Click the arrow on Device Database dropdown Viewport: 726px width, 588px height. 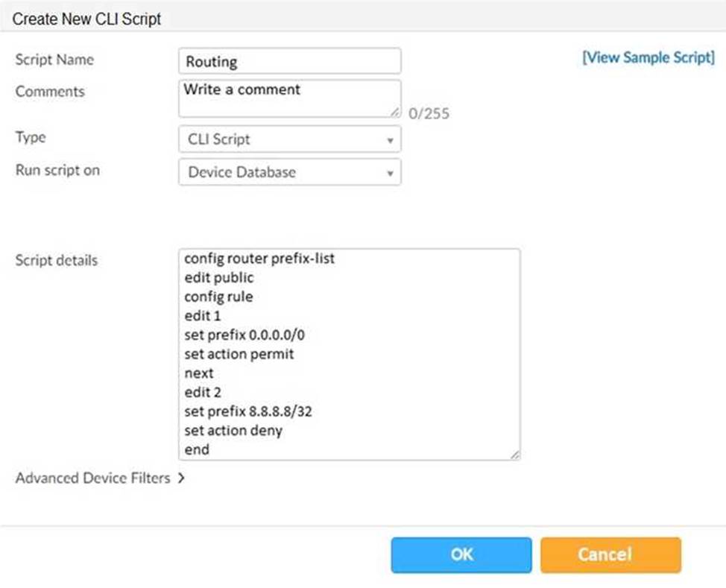point(390,173)
